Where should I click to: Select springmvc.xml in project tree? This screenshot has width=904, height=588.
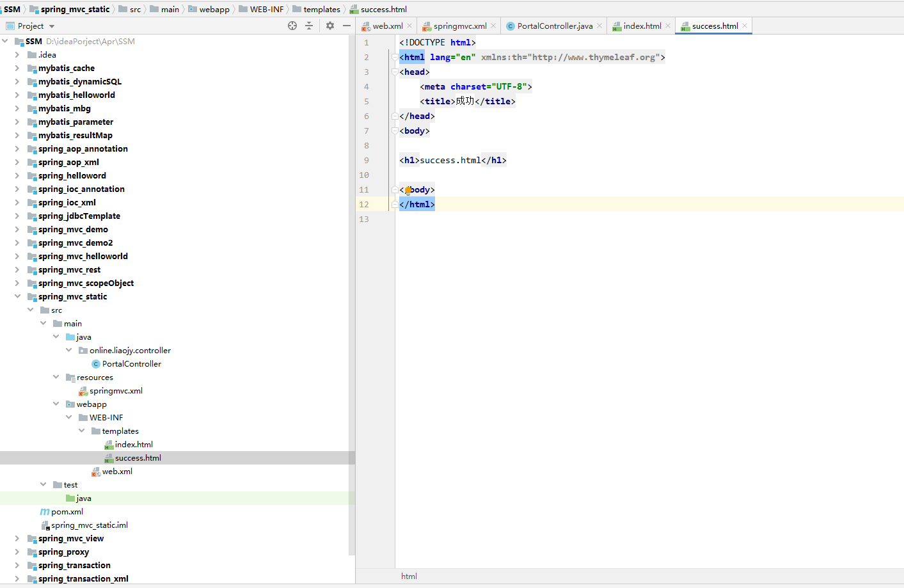pyautogui.click(x=116, y=390)
